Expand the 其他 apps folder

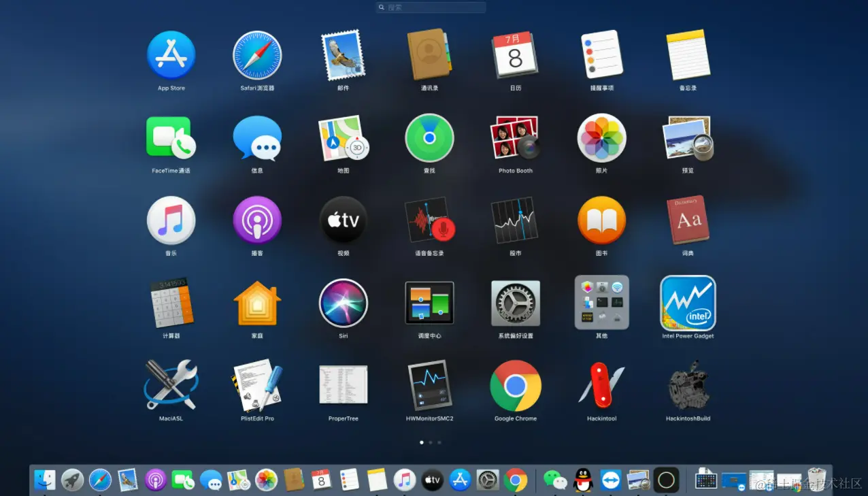point(601,303)
